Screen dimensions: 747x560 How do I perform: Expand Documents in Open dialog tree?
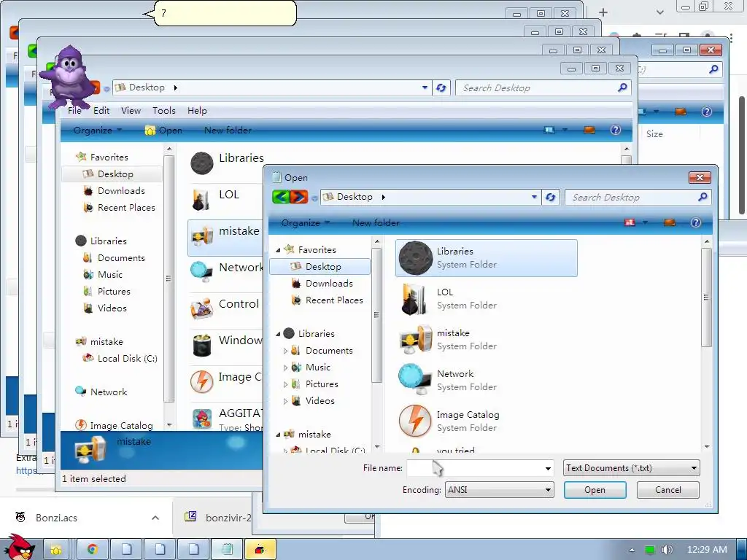(x=285, y=351)
